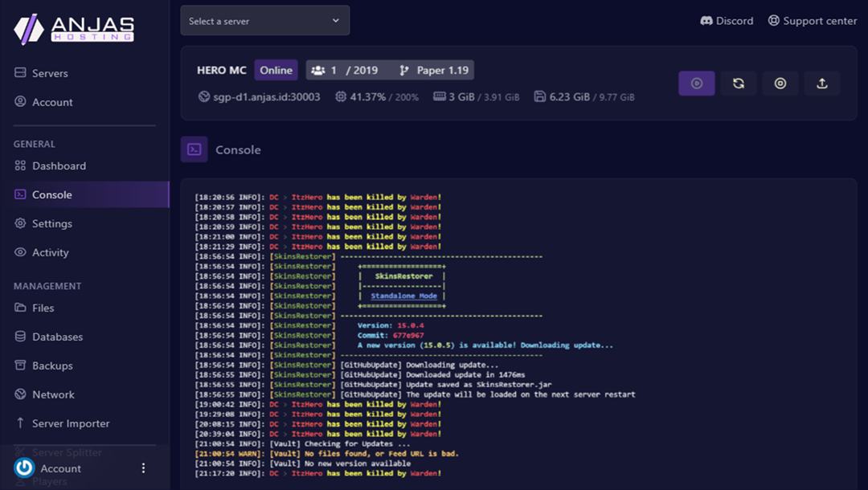Viewport: 868px width, 490px height.
Task: Open the Select a server dropdown
Action: [x=264, y=21]
